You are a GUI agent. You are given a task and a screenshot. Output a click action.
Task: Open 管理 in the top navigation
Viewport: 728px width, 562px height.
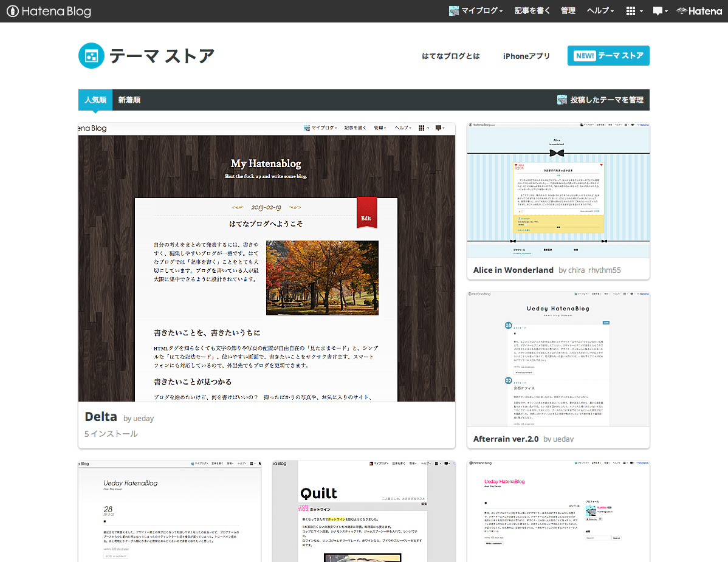coord(568,11)
